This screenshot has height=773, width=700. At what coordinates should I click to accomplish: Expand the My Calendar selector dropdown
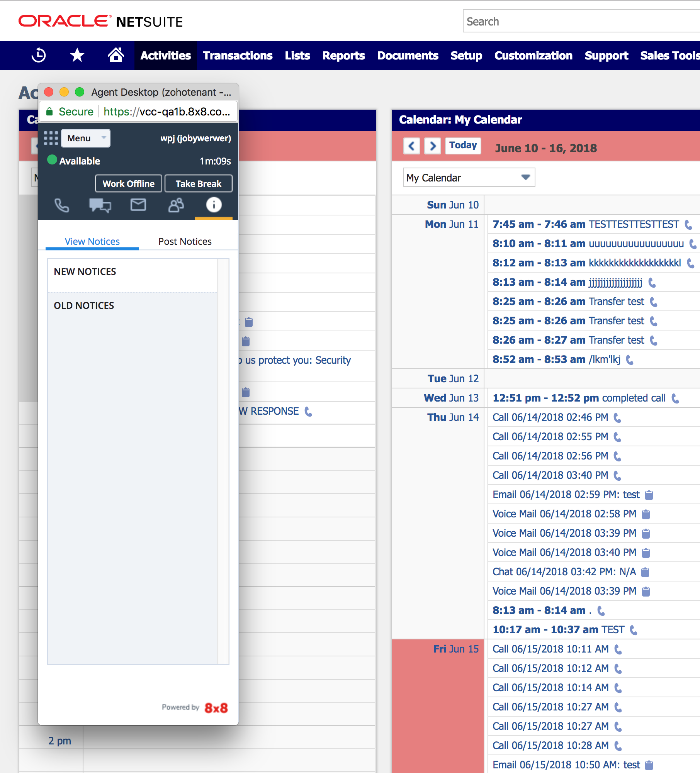[469, 177]
